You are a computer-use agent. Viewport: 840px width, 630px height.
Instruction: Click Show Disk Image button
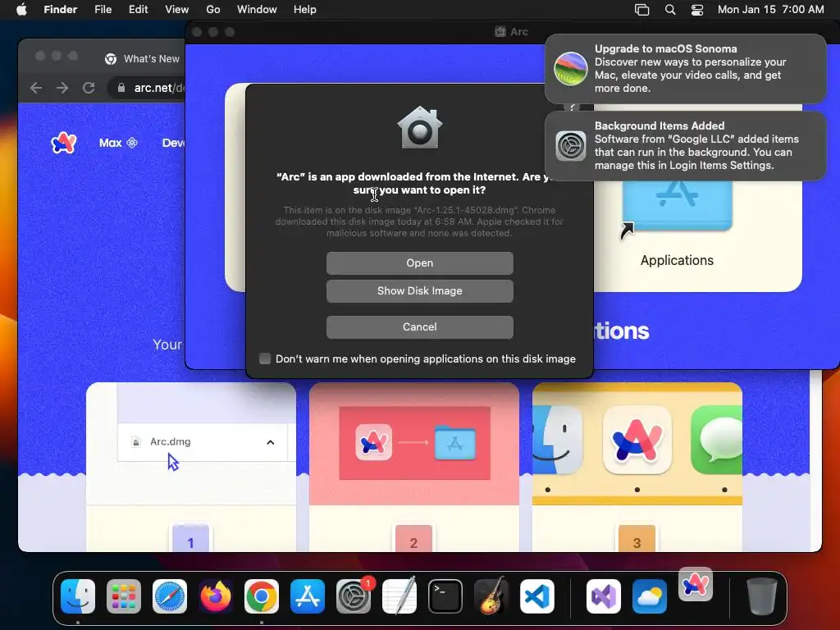pos(419,291)
